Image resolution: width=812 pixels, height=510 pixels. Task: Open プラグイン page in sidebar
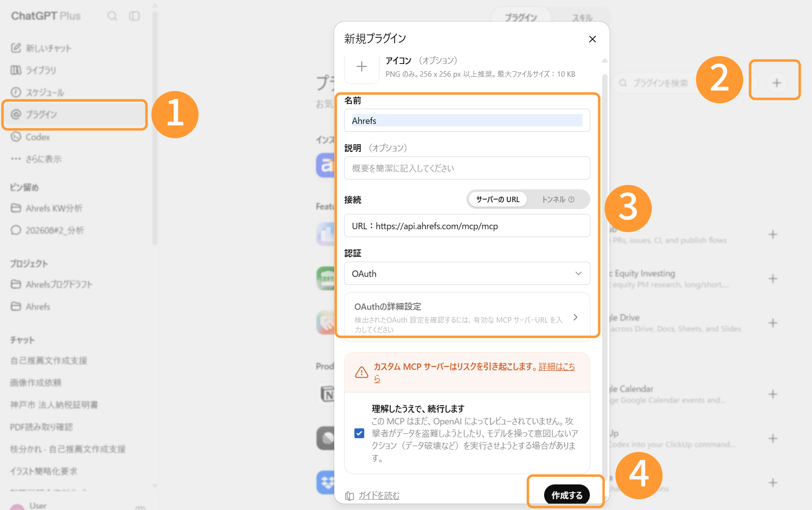point(75,115)
